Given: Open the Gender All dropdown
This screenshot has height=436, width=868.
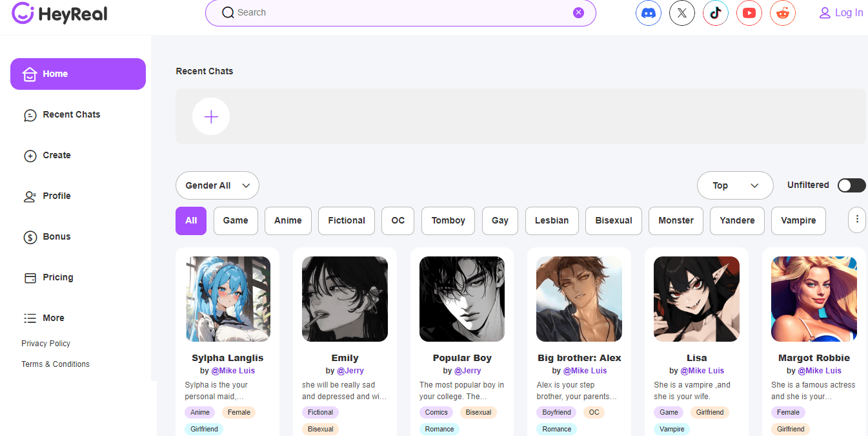Looking at the screenshot, I should [x=217, y=185].
